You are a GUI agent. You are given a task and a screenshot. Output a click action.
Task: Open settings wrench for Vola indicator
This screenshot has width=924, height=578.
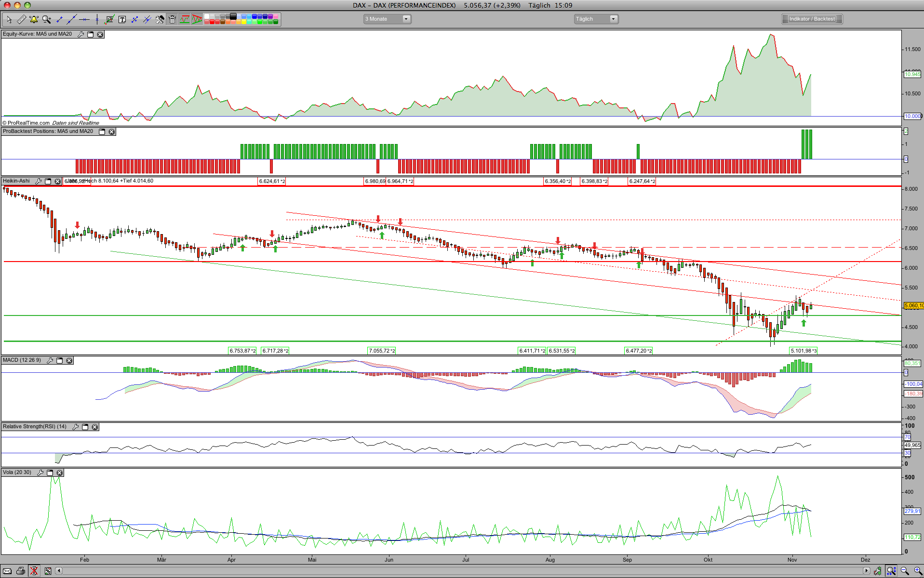[40, 473]
